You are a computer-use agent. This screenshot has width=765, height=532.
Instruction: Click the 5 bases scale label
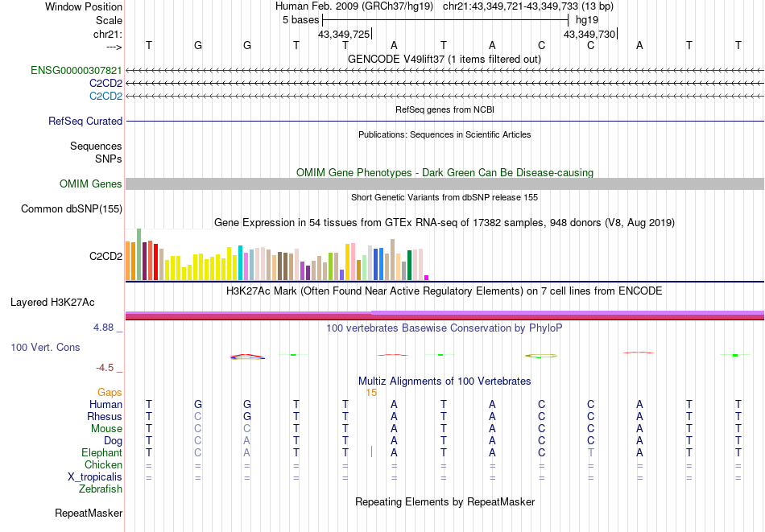point(300,20)
